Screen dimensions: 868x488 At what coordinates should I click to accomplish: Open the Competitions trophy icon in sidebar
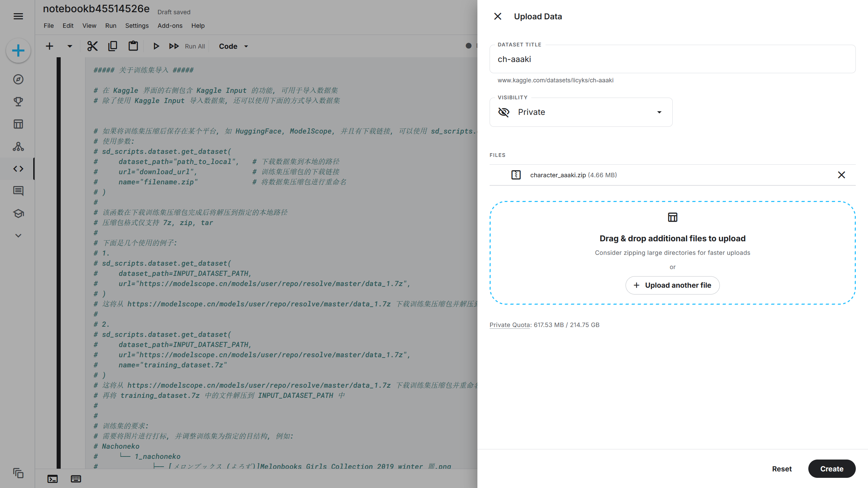tap(18, 102)
